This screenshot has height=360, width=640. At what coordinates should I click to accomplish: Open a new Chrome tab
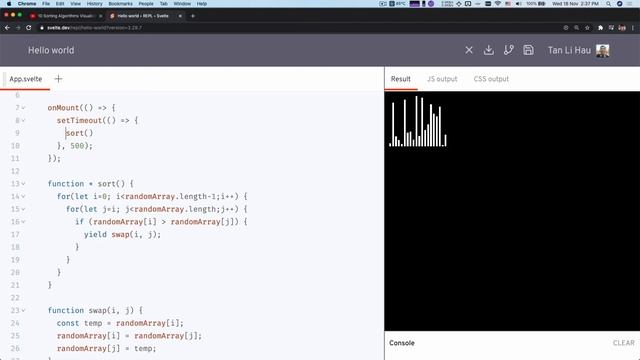(x=193, y=16)
